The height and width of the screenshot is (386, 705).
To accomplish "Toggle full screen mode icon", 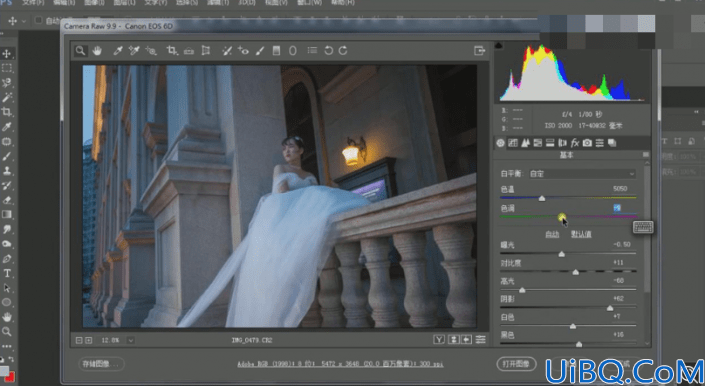I will 479,51.
